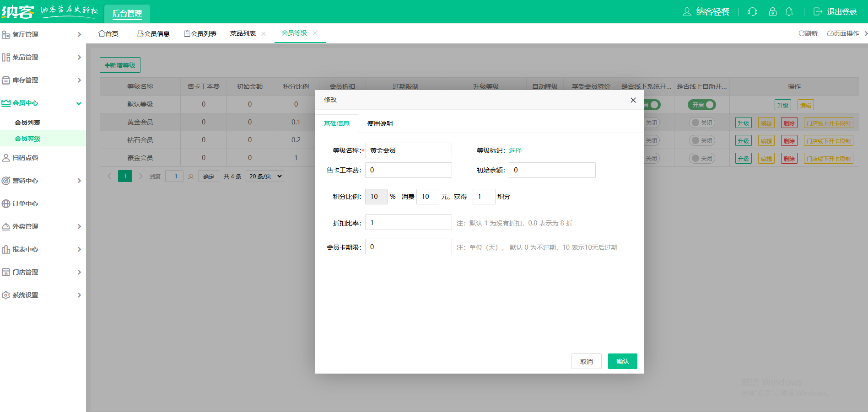
Task: Click the 取消 button in dialog
Action: (x=586, y=361)
